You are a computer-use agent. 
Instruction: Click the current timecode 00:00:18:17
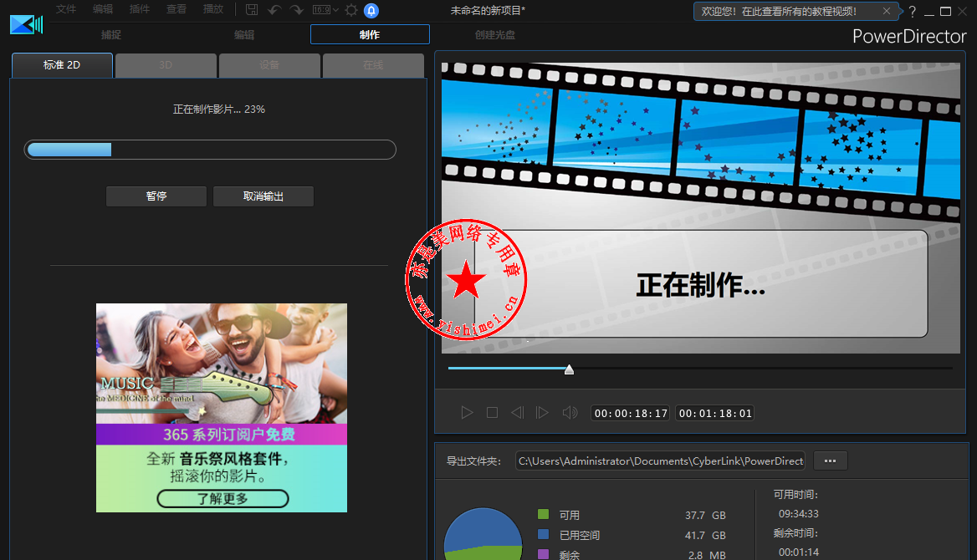[631, 413]
